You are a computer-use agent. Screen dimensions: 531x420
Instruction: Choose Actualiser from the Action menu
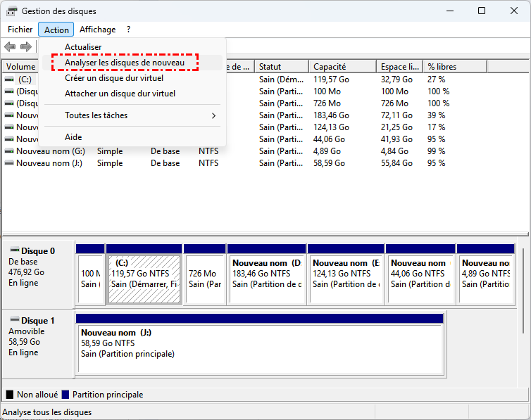click(83, 47)
